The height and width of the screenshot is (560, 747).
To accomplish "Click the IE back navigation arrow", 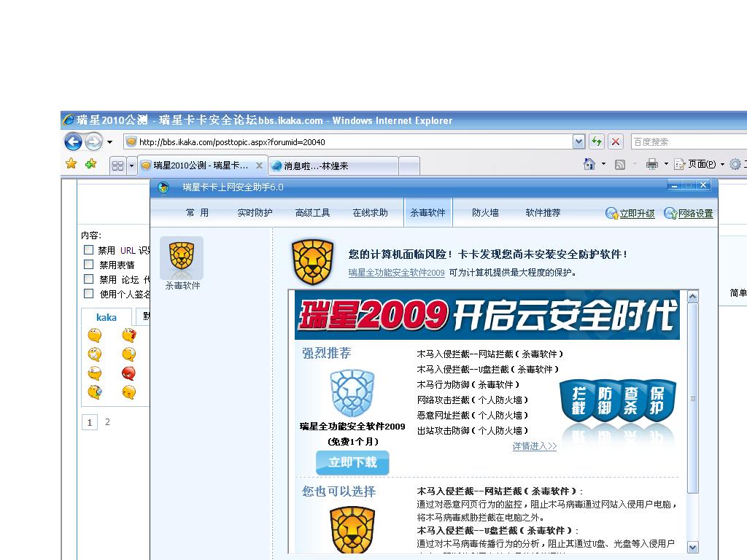I will pos(73,141).
